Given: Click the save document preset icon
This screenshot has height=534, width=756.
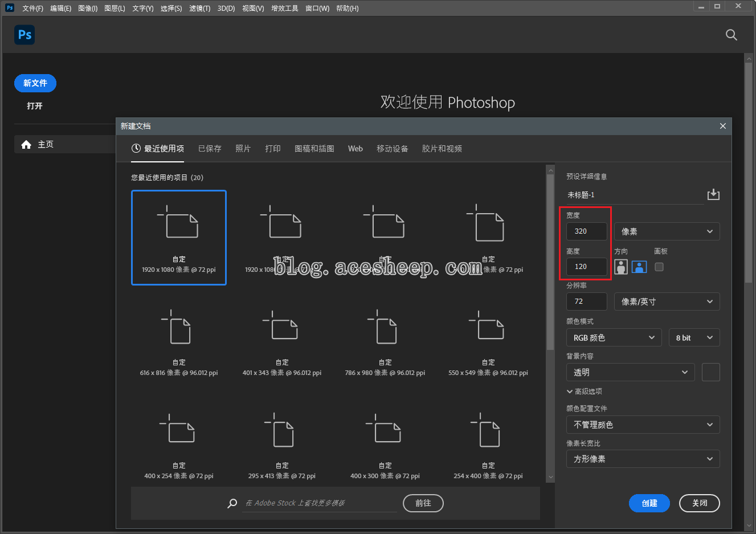Looking at the screenshot, I should click(x=713, y=195).
